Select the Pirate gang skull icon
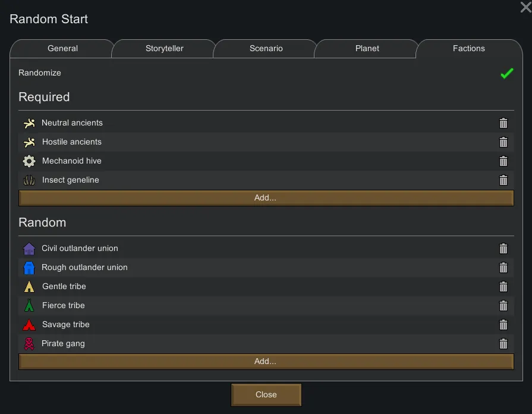The height and width of the screenshot is (414, 532). [x=29, y=344]
